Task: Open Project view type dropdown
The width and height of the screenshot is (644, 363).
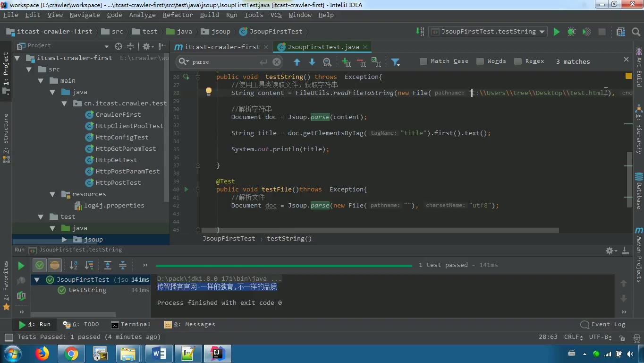Action: [107, 46]
